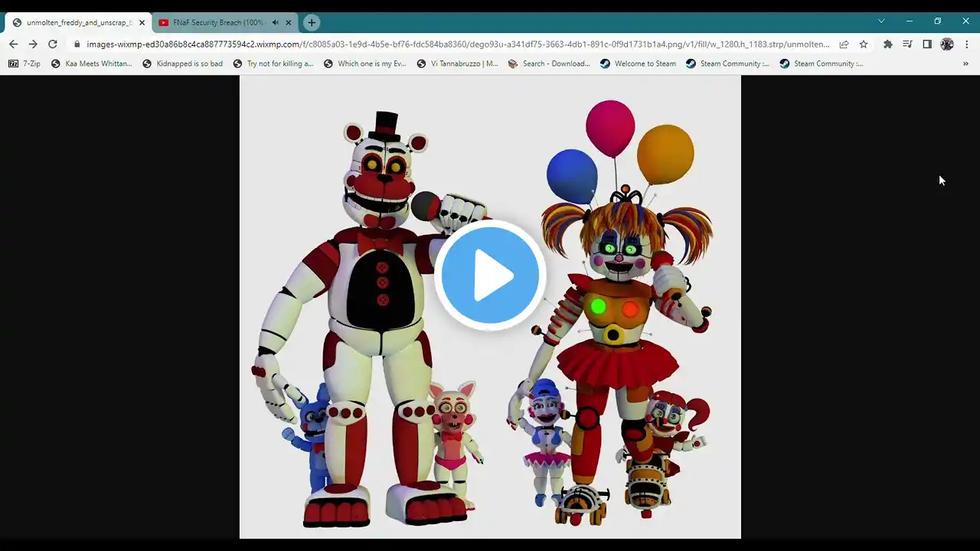The width and height of the screenshot is (980, 551).
Task: Reload the current page
Action: [x=53, y=44]
